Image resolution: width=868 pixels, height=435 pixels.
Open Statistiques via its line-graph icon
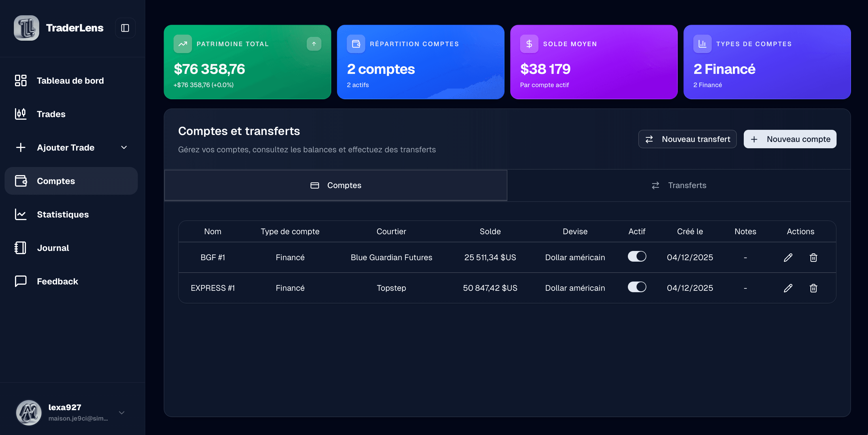click(20, 214)
